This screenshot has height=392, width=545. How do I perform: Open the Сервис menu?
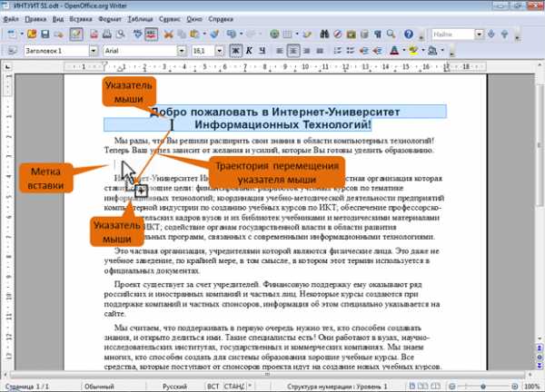coord(170,19)
